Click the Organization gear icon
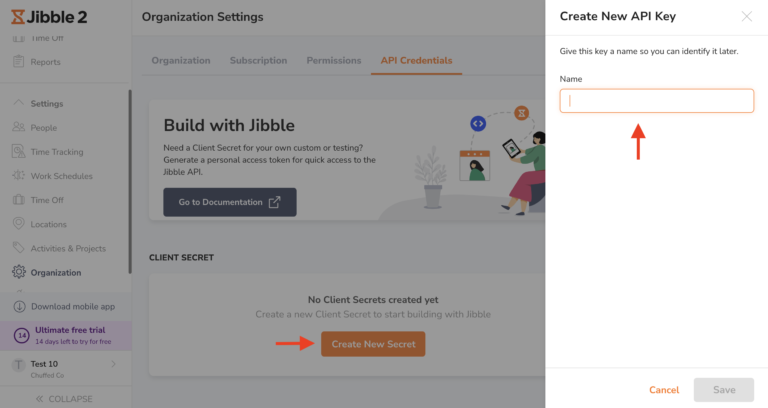Screen dimensions: 768x408 19,272
